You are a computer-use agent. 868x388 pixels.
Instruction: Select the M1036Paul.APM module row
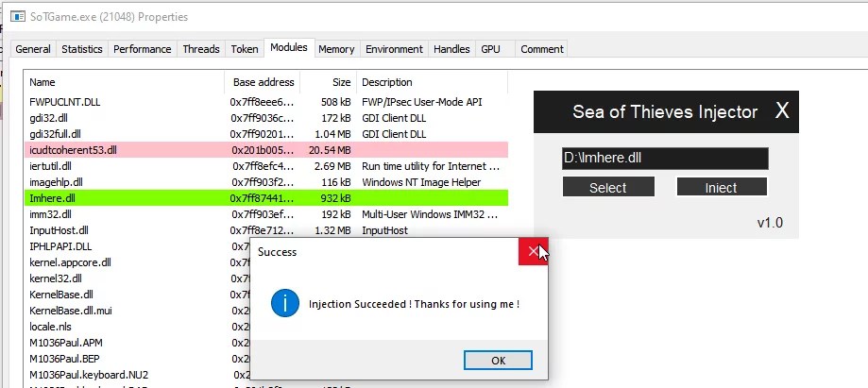(137, 343)
